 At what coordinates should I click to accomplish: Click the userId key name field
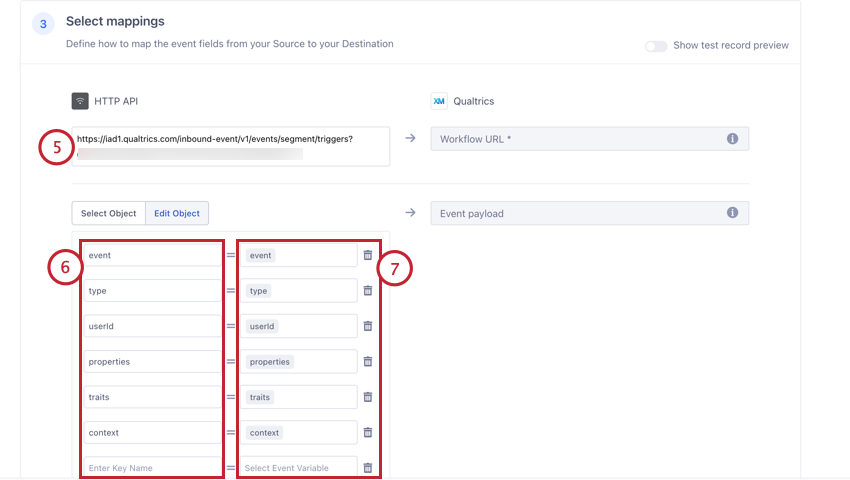click(151, 326)
